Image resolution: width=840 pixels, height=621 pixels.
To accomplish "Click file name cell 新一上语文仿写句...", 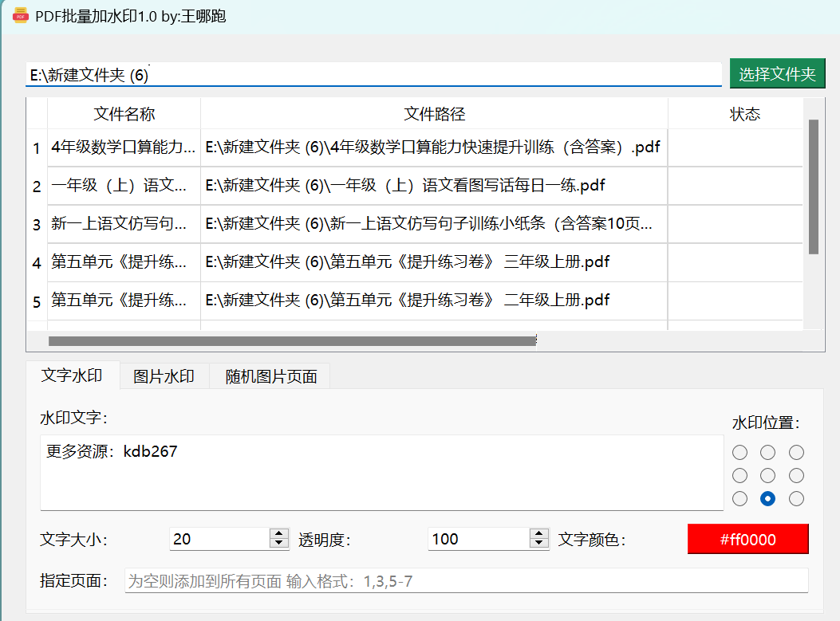I will (124, 224).
